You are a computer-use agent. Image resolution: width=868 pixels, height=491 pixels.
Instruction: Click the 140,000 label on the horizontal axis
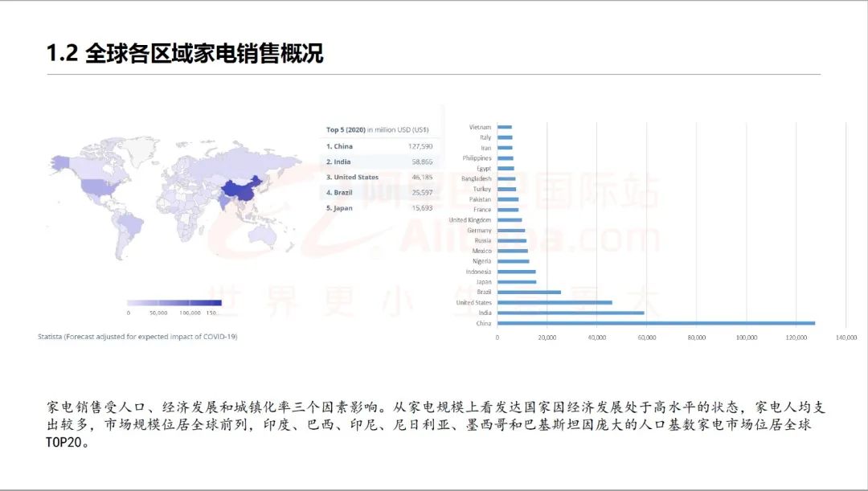[x=848, y=337]
